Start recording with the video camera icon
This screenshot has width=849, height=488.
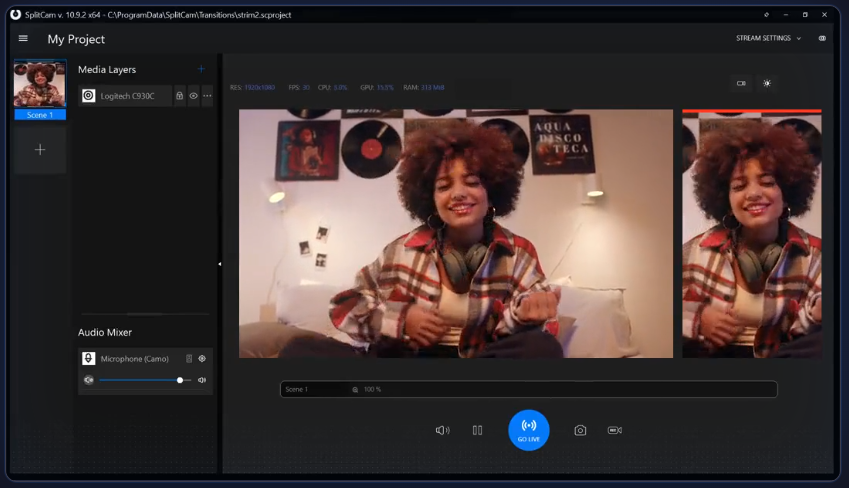(615, 430)
